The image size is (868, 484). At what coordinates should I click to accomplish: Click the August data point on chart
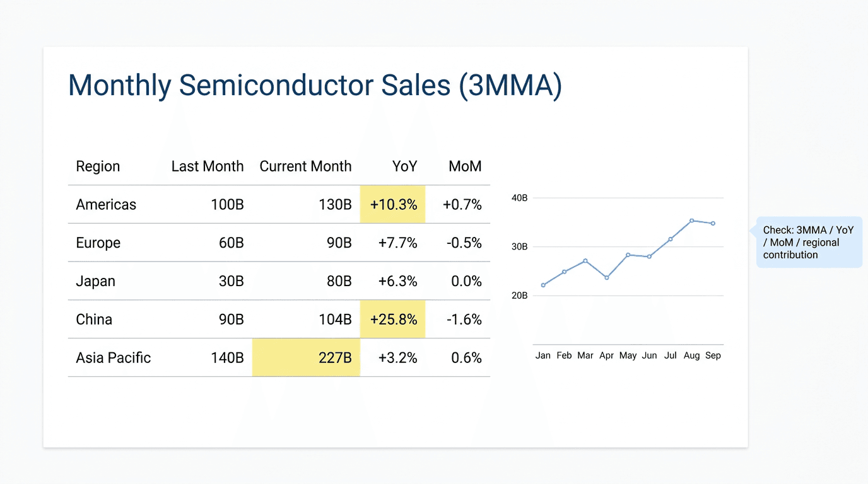[692, 221]
